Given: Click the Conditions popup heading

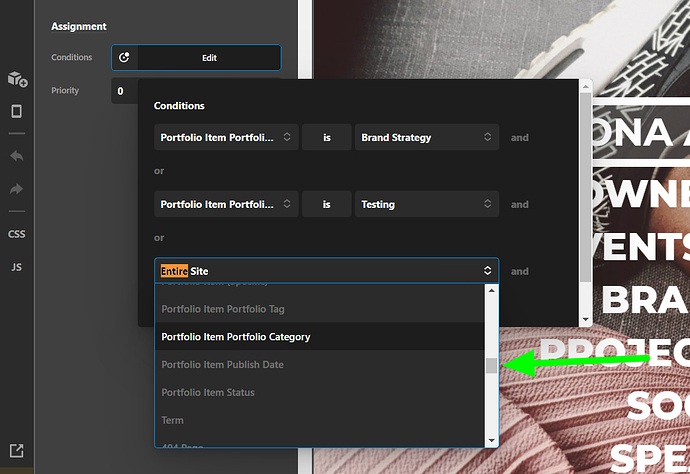Looking at the screenshot, I should (179, 106).
